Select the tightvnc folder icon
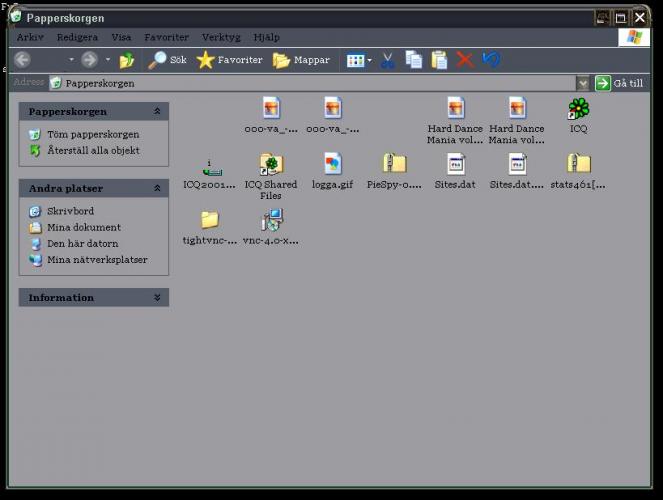The image size is (663, 500). (210, 220)
